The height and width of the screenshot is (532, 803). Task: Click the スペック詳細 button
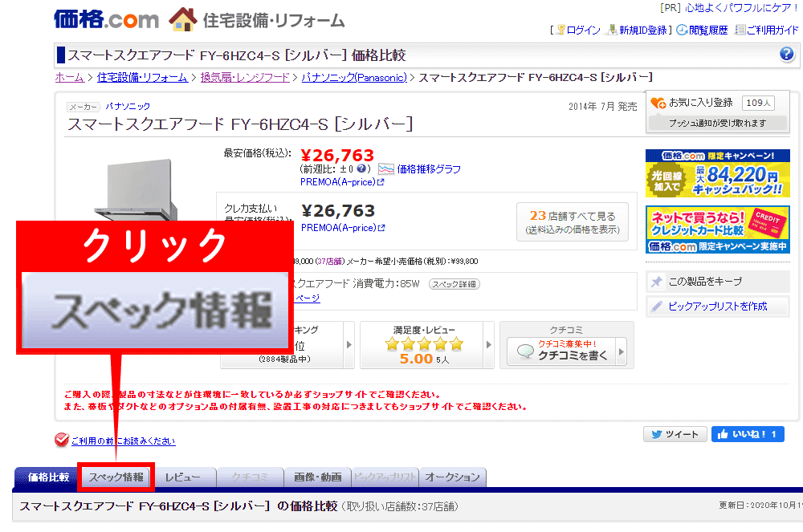(x=454, y=284)
